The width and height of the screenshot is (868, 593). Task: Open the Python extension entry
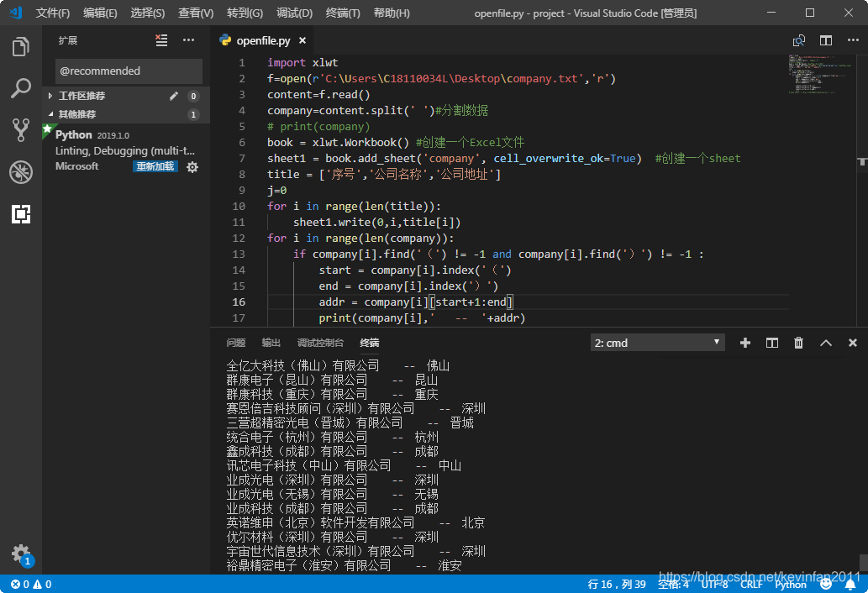click(x=126, y=150)
